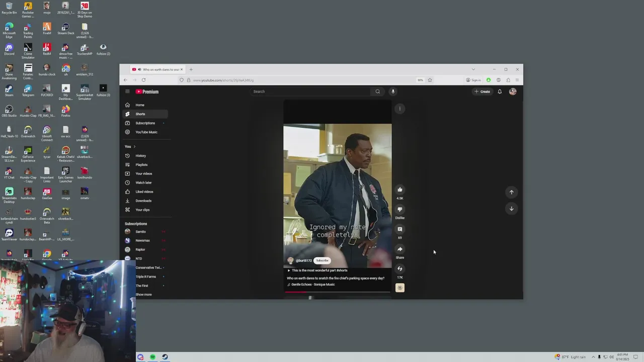Reload the page in the browser
This screenshot has width=644, height=362.
[143, 80]
